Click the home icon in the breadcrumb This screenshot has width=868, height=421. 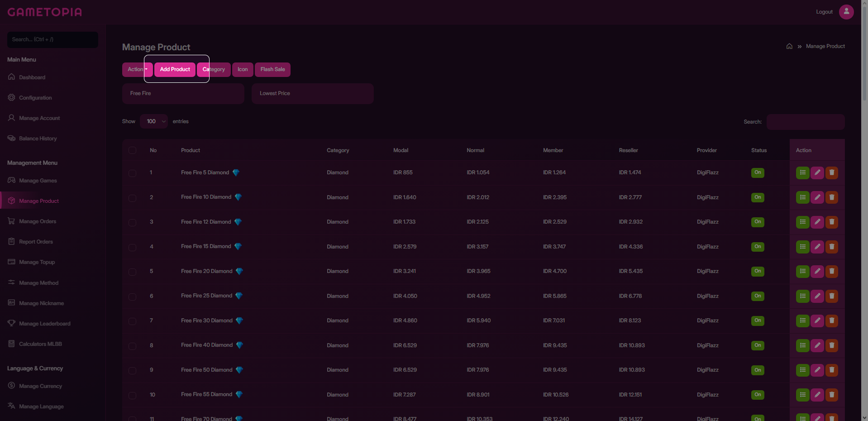(x=789, y=46)
